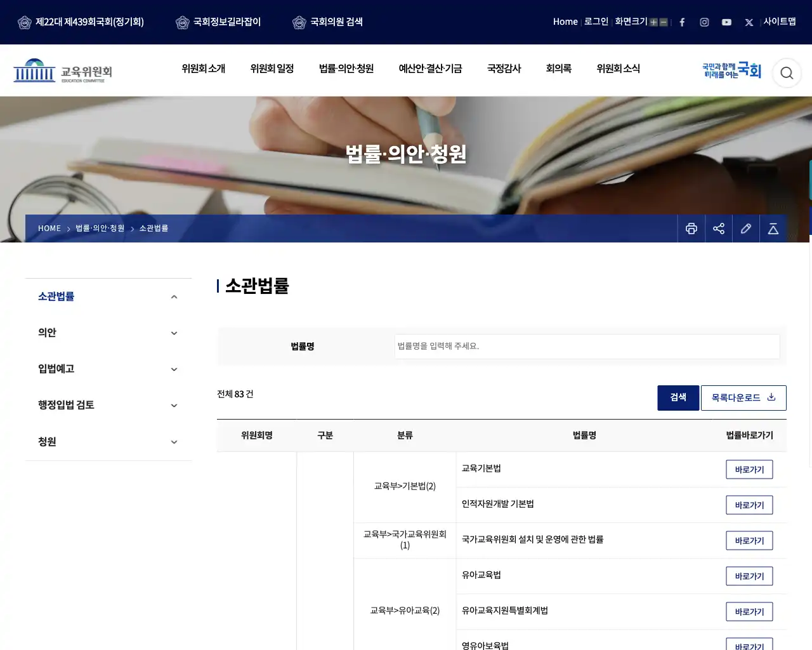Click the 국민과 함께 미래를 여는 국회 logo

click(x=732, y=70)
